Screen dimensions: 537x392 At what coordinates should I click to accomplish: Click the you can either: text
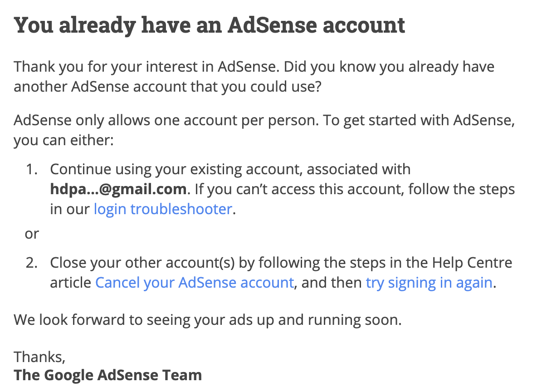63,140
